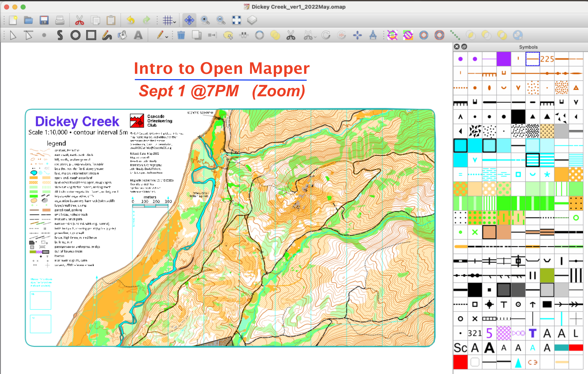Copy selected objects with copy icon

(95, 20)
